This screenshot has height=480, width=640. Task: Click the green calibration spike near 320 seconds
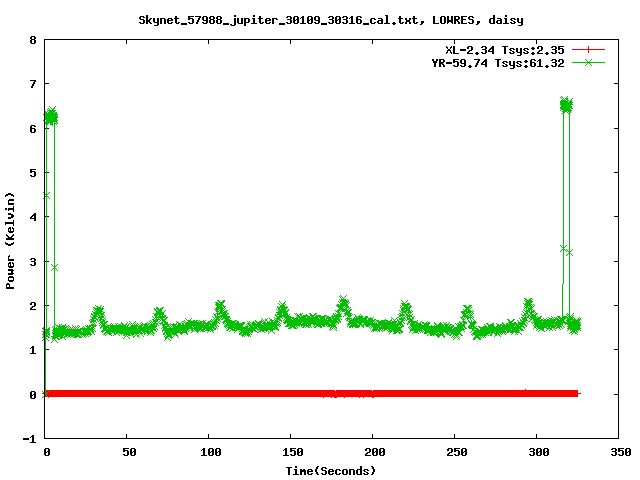pos(566,106)
